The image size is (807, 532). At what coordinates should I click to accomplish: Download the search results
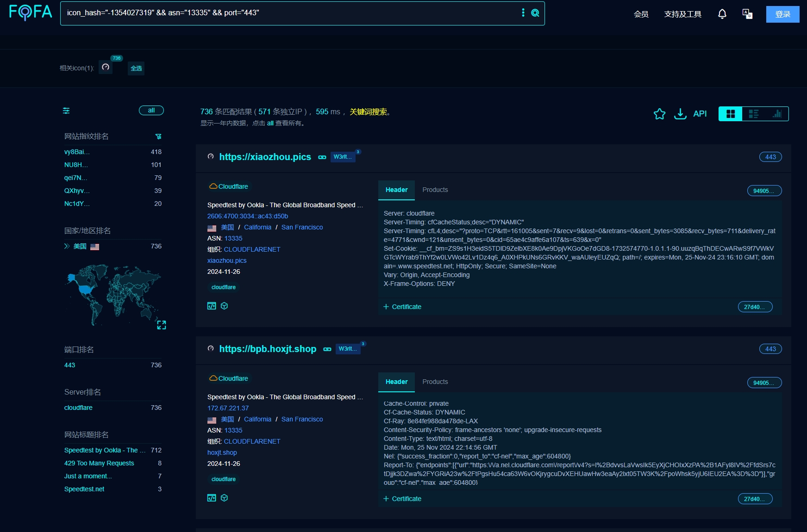tap(680, 114)
